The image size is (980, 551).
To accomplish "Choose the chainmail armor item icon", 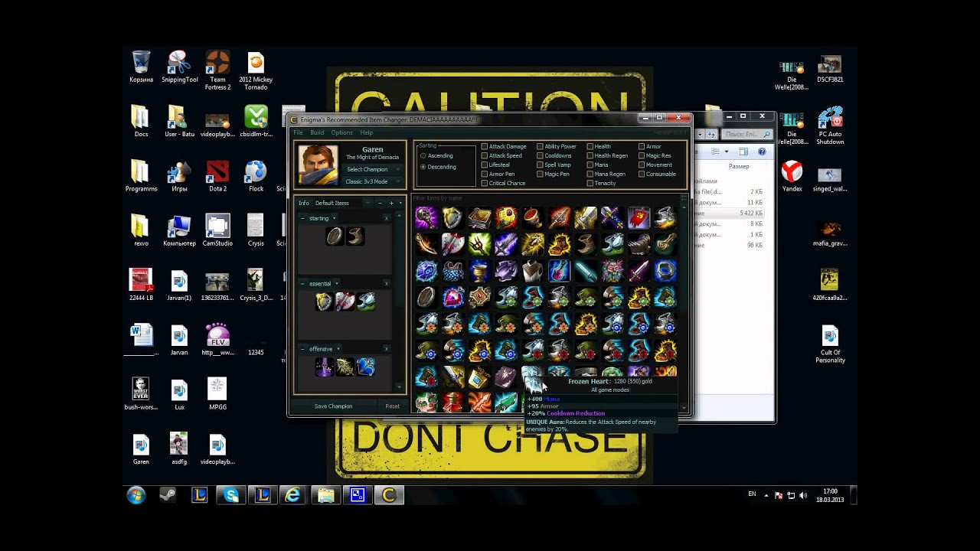I will click(452, 271).
